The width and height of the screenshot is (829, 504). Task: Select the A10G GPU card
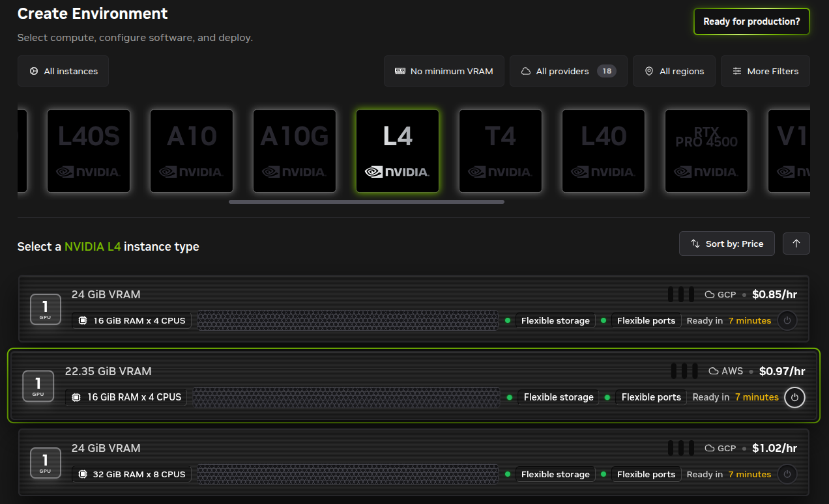pyautogui.click(x=295, y=151)
